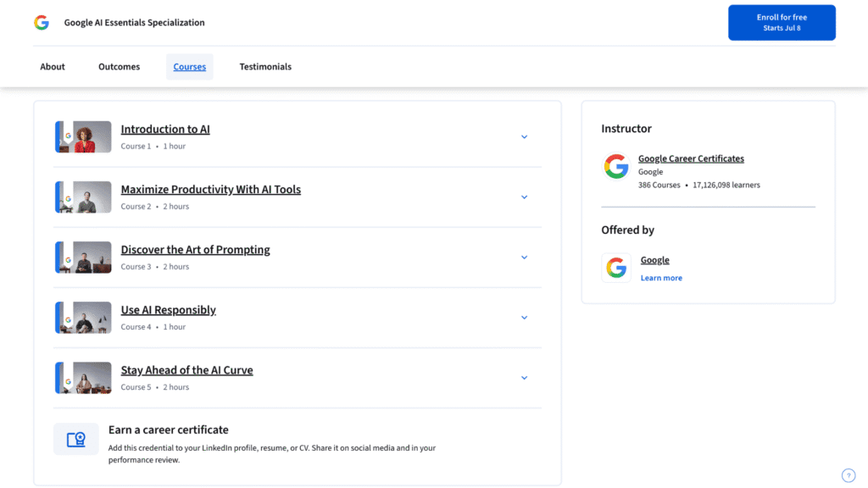The image size is (868, 488).
Task: Click the career certificate badge icon
Action: (x=75, y=440)
